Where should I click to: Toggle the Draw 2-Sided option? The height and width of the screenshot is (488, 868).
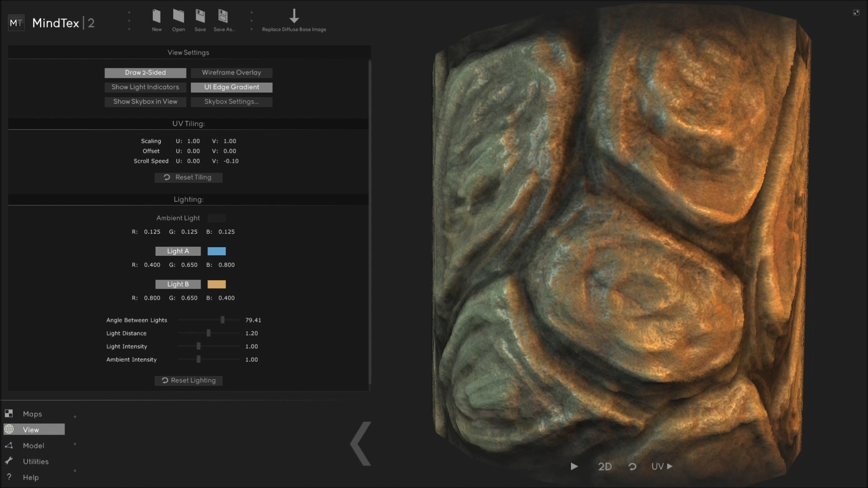pyautogui.click(x=145, y=73)
